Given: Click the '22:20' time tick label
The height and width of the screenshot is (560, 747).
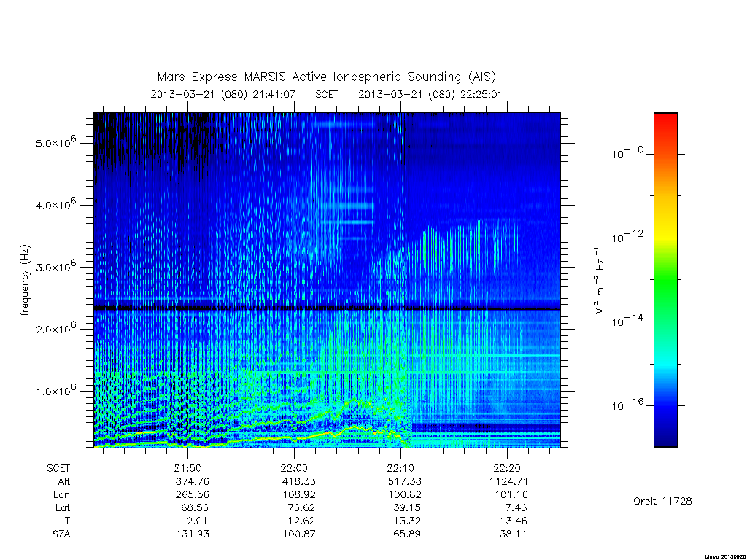Looking at the screenshot, I should tap(507, 468).
